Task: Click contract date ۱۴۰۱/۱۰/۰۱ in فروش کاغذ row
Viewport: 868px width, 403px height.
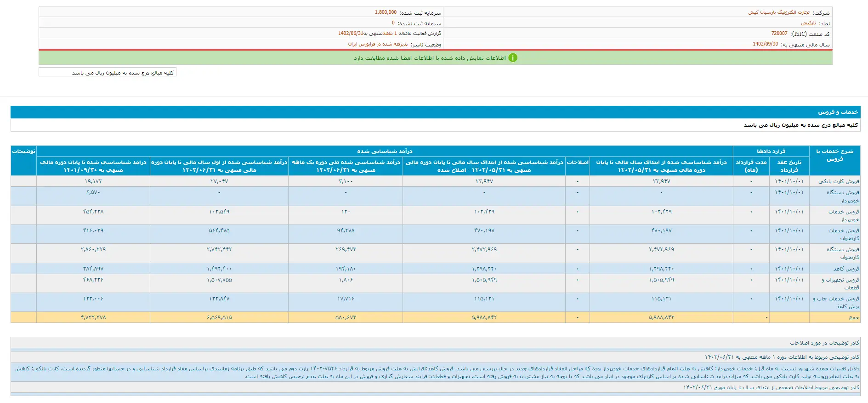Action: tap(789, 269)
